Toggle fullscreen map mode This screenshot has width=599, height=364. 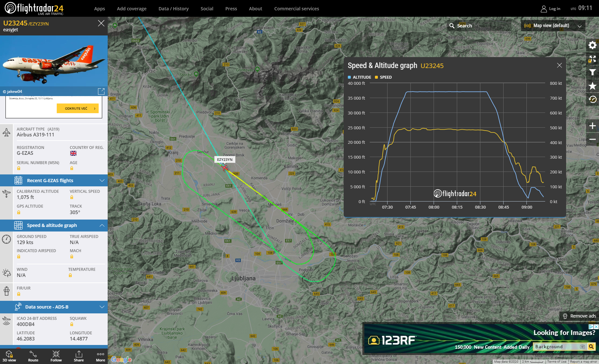[592, 59]
